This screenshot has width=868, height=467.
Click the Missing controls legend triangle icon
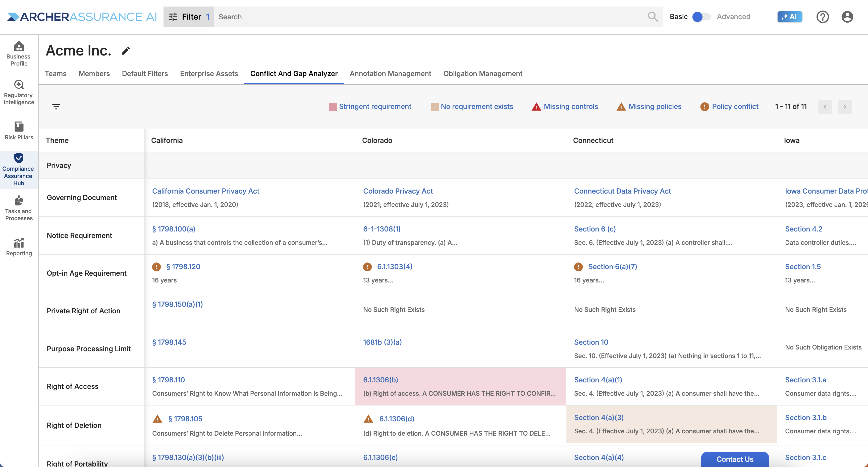point(536,107)
